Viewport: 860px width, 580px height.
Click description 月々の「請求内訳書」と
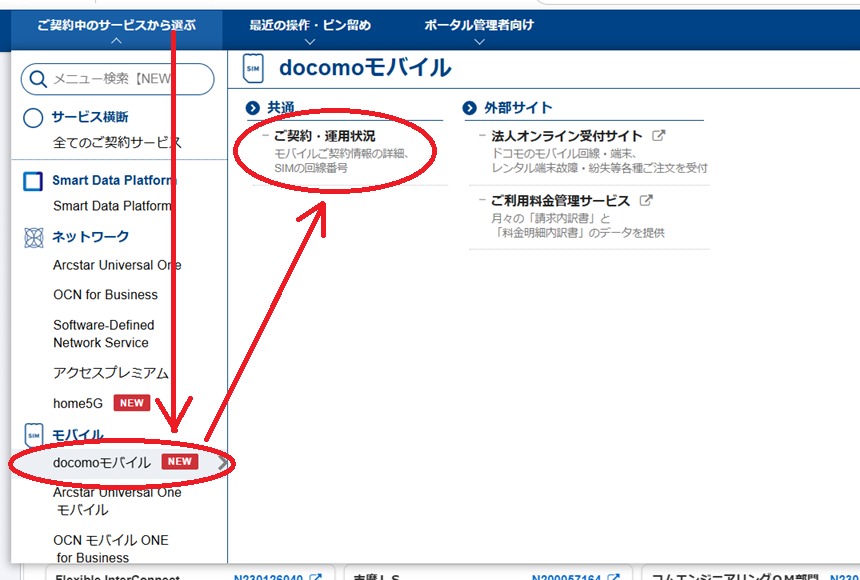click(551, 218)
